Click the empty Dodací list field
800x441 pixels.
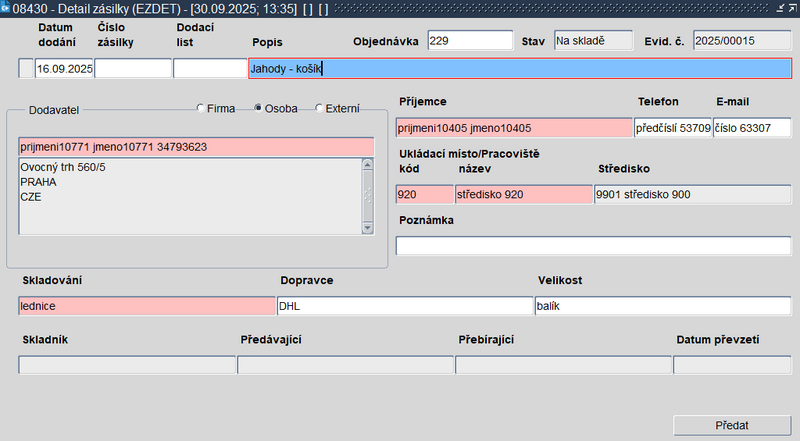point(210,68)
